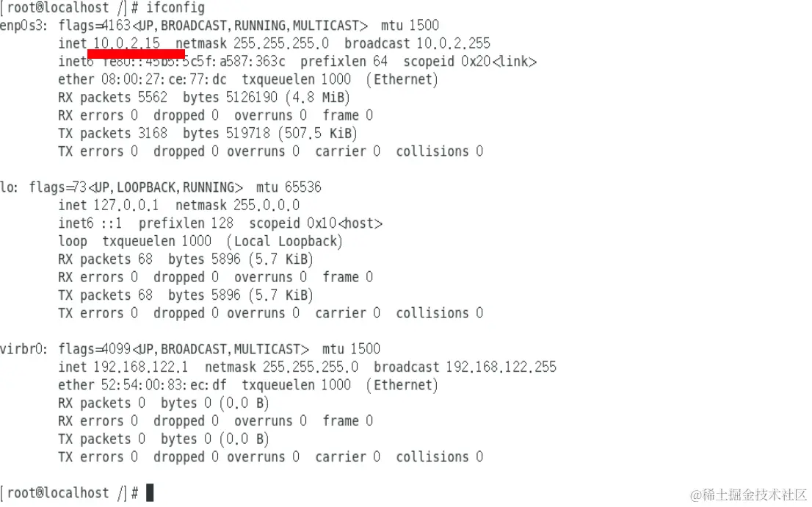Viewport: 812px width, 507px height.
Task: Click the enp0s3 interface name
Action: tap(23, 26)
